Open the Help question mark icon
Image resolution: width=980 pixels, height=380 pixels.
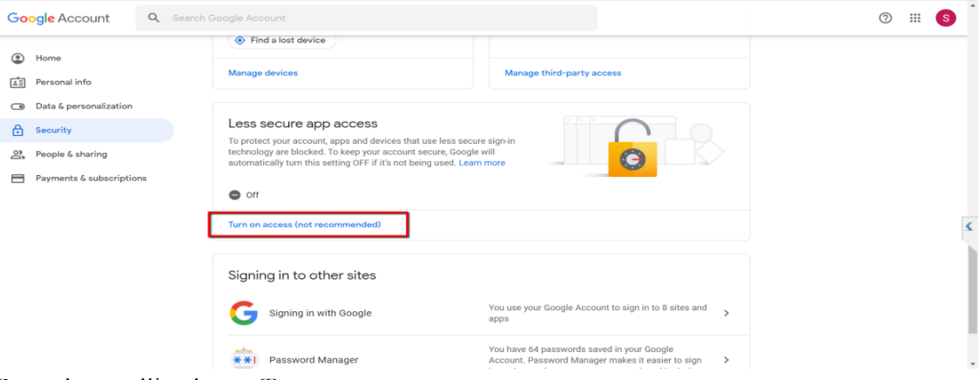click(x=885, y=17)
